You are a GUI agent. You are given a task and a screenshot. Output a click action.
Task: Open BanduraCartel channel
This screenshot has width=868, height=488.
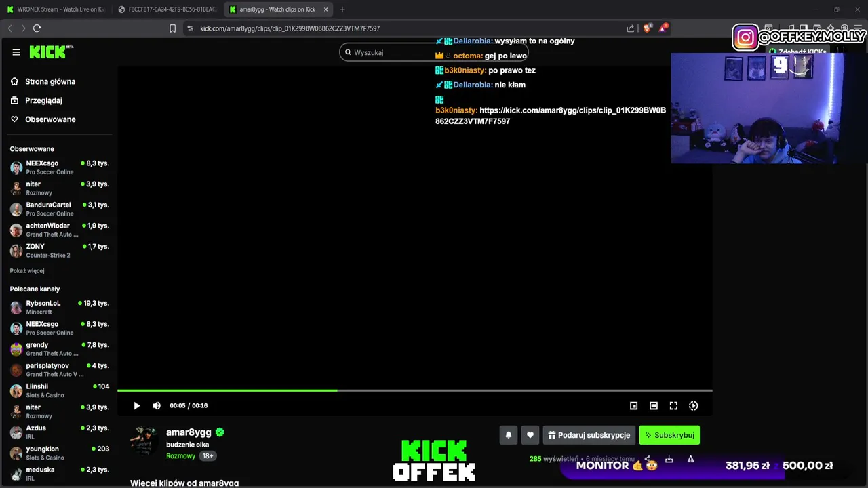[x=60, y=209]
